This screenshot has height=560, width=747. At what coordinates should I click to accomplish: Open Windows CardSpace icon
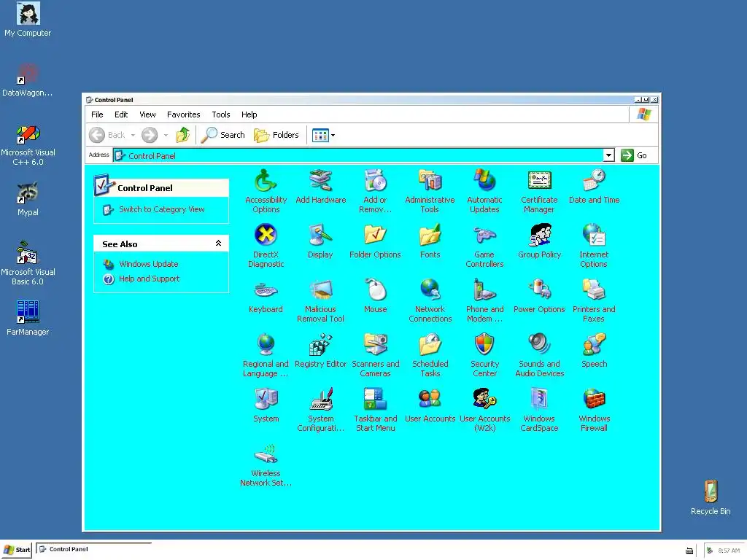pyautogui.click(x=539, y=410)
